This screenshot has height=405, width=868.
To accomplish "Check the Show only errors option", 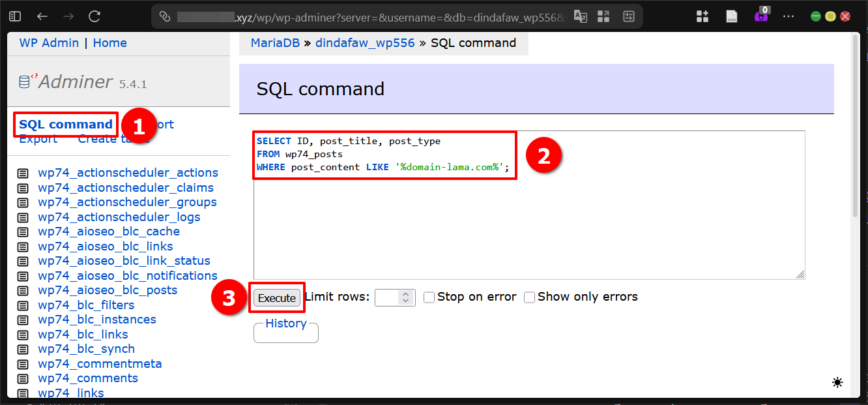I will click(529, 297).
